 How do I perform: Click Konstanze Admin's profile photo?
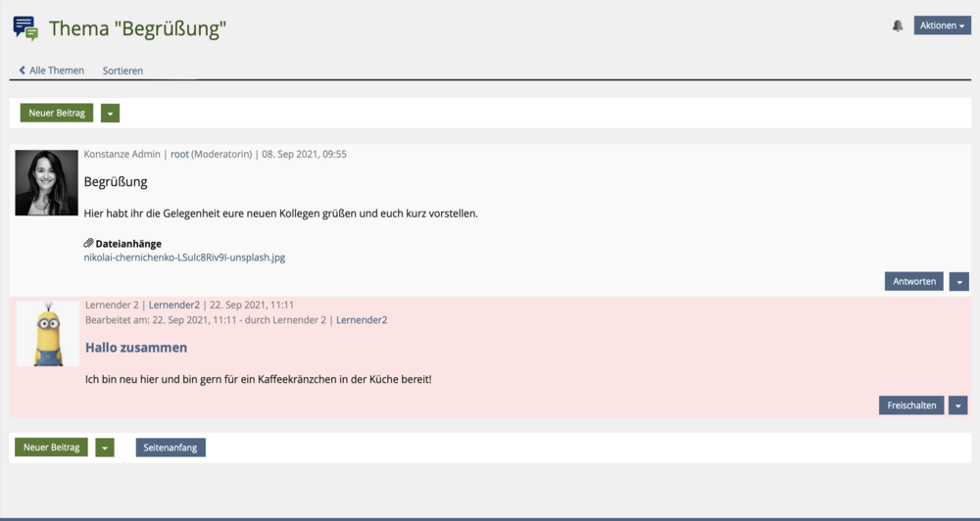[46, 182]
